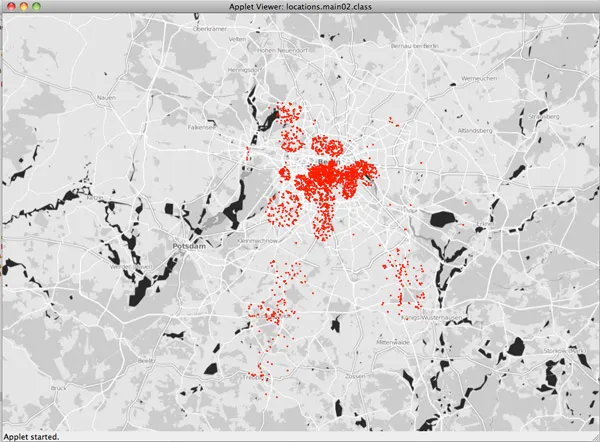
Task: Click the 'Applet started.' status text
Action: pos(31,437)
